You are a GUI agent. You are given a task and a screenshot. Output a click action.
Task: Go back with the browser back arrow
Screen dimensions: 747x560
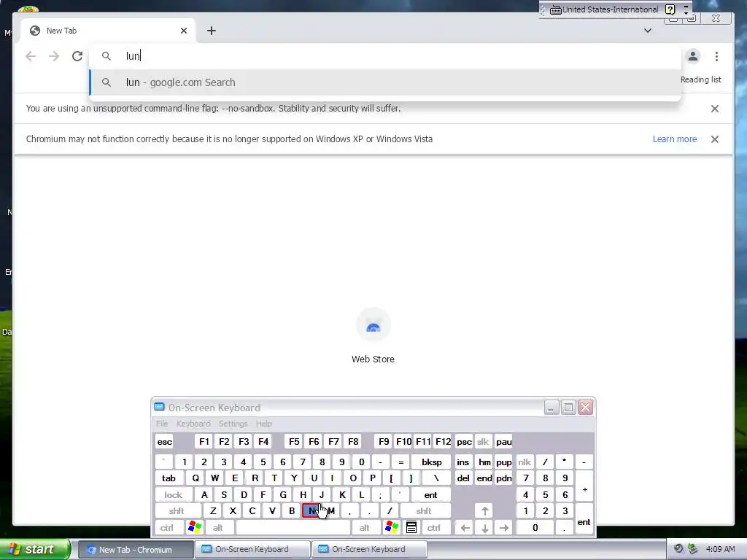click(31, 56)
